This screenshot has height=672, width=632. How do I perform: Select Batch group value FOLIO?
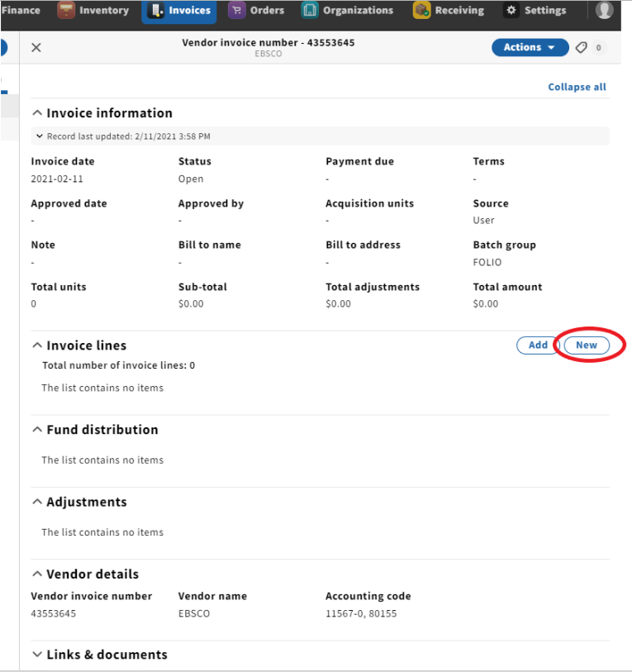487,262
